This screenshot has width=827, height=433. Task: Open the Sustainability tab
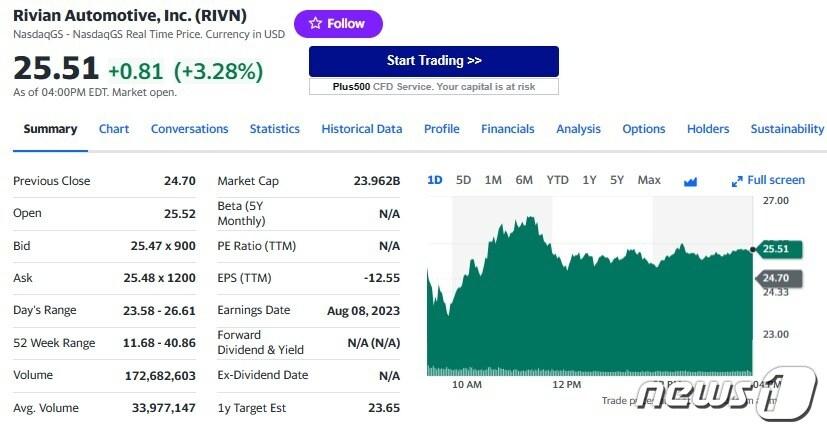787,129
